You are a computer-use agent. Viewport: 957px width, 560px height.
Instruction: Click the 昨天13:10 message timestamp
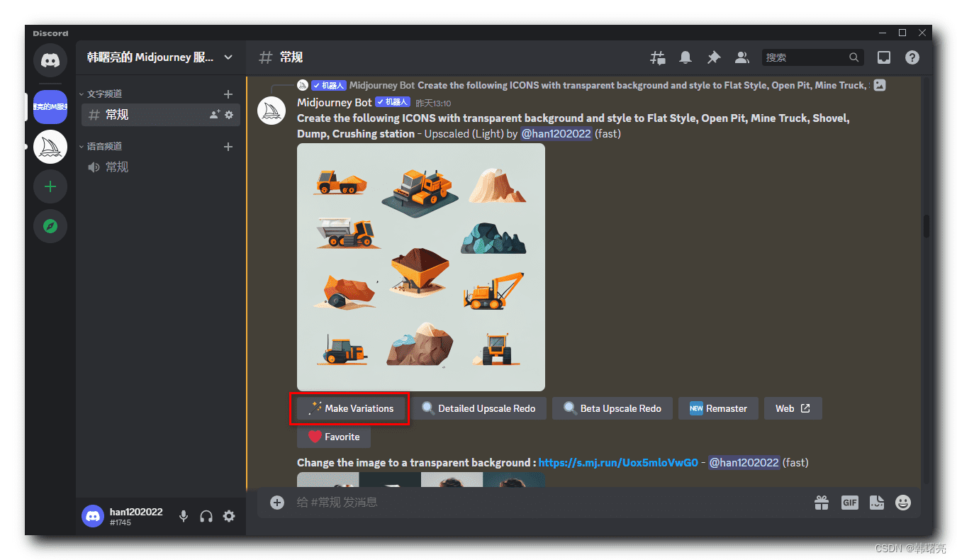[x=433, y=103]
